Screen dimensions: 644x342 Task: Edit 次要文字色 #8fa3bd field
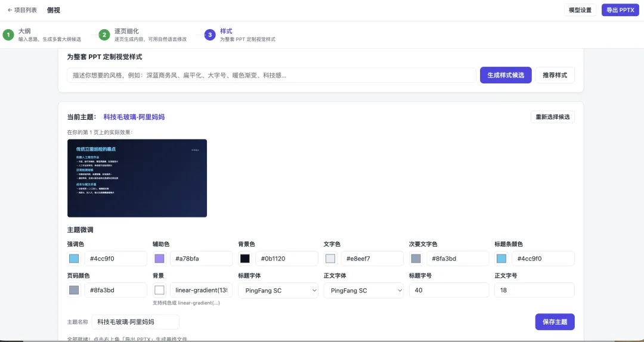pyautogui.click(x=457, y=259)
